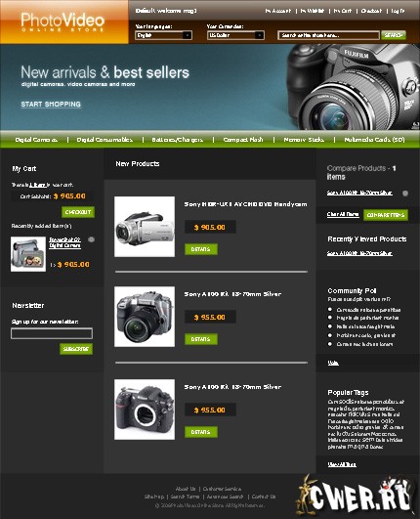
Task: Click the Sony Handycam product thumbnail
Action: click(x=145, y=227)
